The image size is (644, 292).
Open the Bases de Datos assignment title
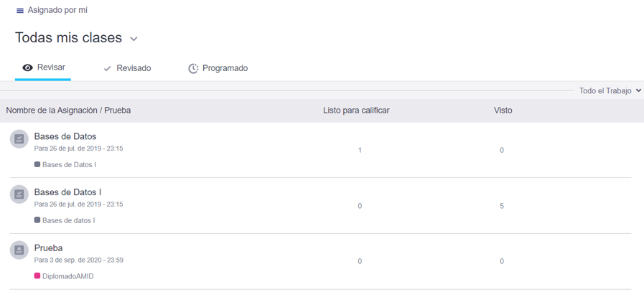65,136
